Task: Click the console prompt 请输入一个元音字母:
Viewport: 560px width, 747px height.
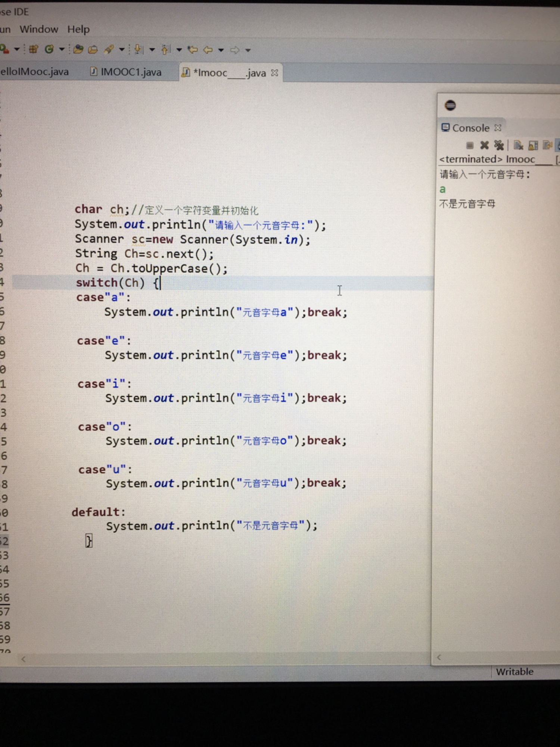Action: point(485,174)
